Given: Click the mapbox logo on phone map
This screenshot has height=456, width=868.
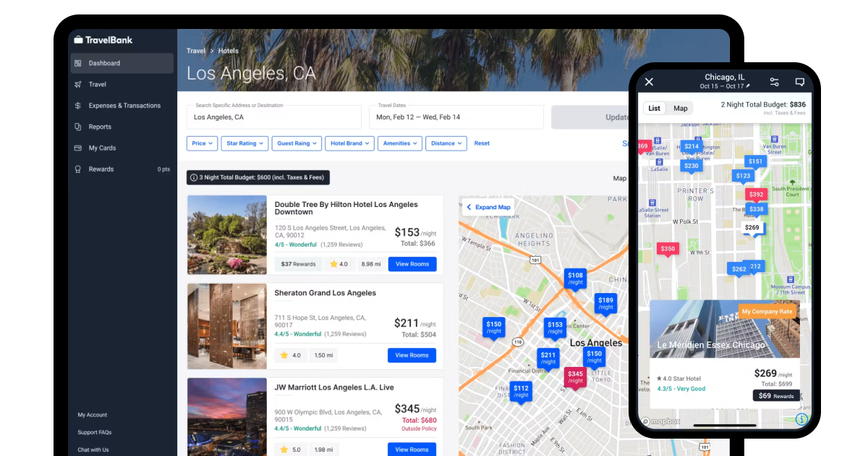Looking at the screenshot, I should pyautogui.click(x=660, y=421).
